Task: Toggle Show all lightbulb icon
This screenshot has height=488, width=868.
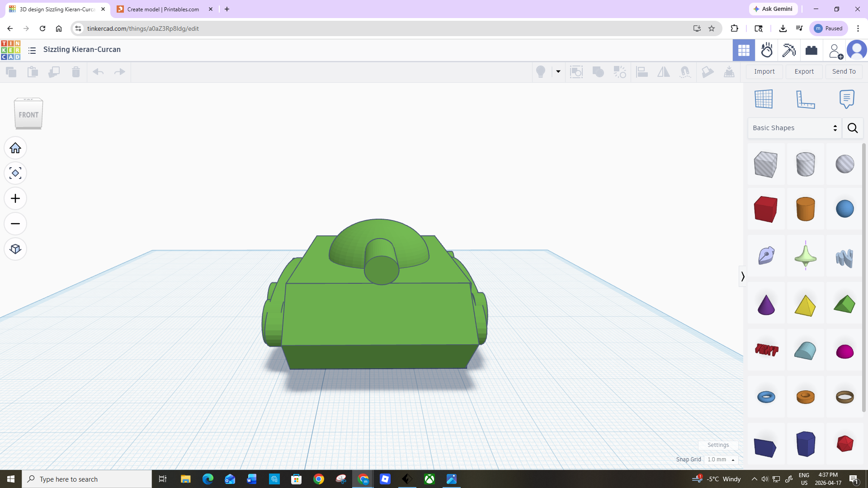Action: (x=541, y=72)
